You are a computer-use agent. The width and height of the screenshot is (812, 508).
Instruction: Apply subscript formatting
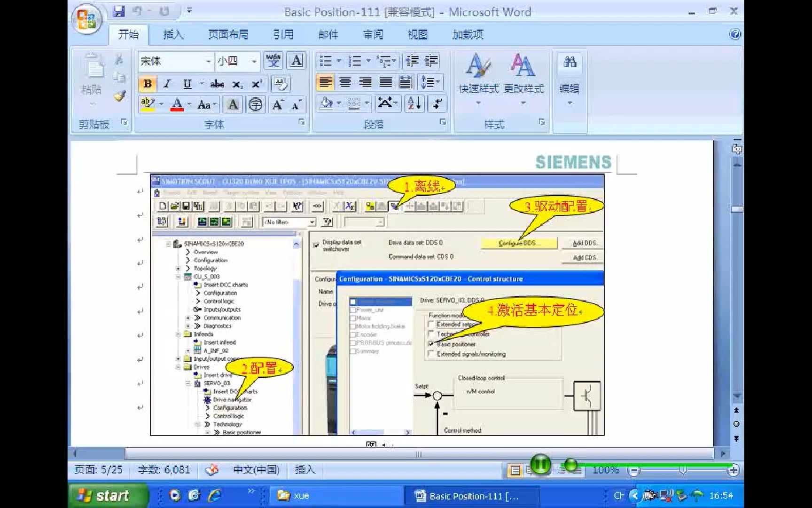click(x=237, y=84)
